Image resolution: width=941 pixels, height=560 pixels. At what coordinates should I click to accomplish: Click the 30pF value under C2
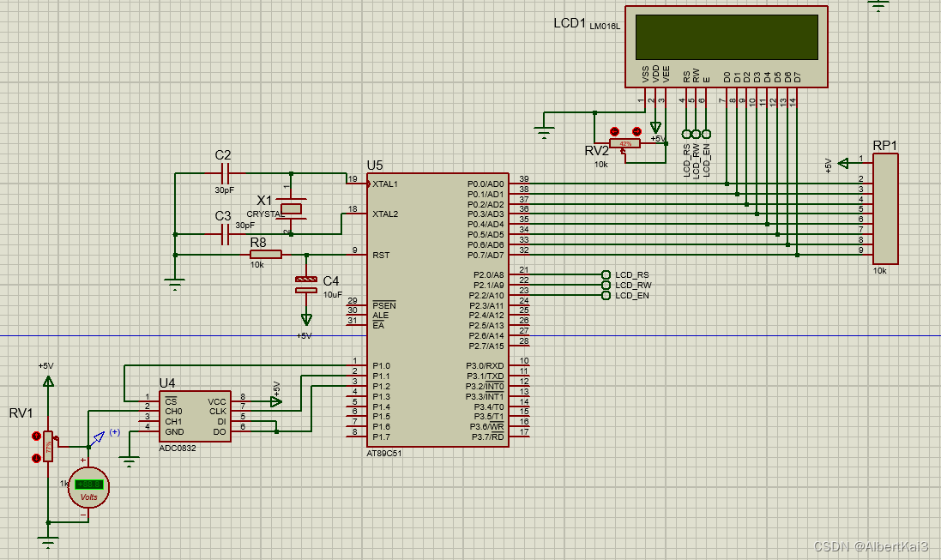[x=225, y=190]
